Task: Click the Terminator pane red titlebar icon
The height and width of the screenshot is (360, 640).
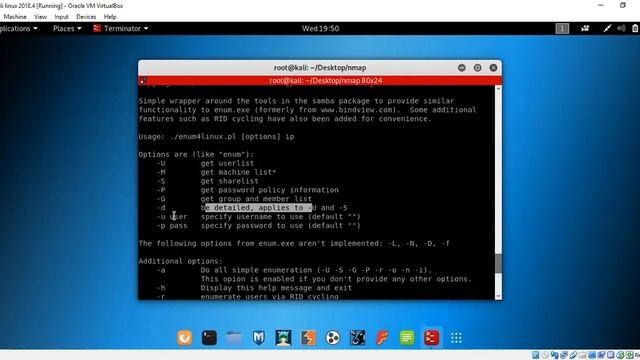Action: click(x=142, y=80)
